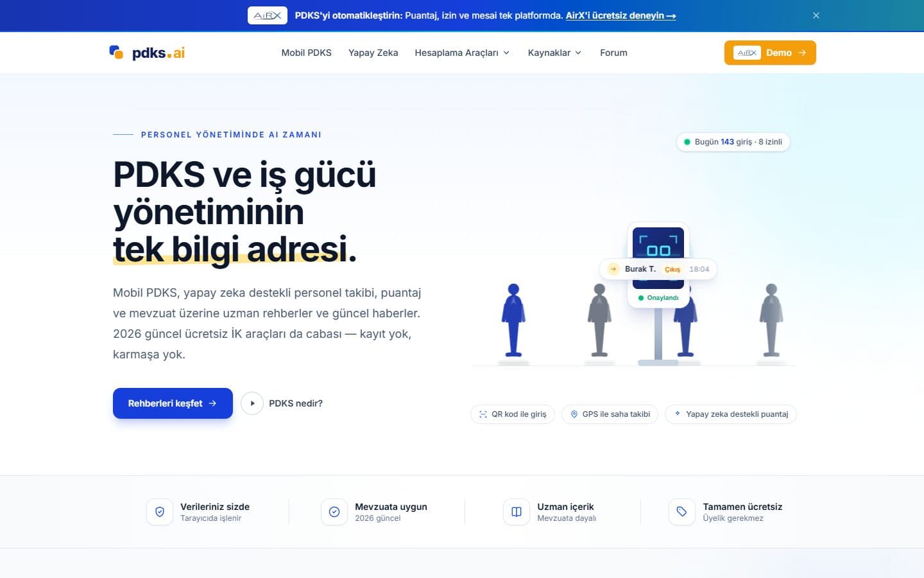This screenshot has width=924, height=578.
Task: Click the shield icon beside Verileriniz sizde
Action: pos(160,512)
